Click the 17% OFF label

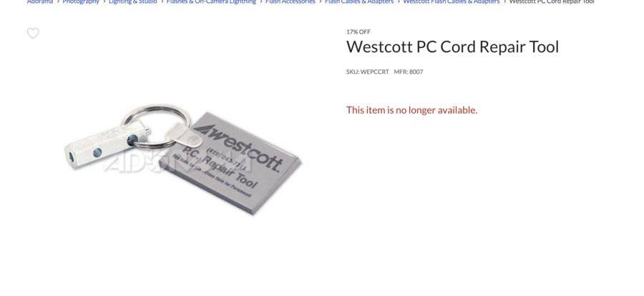click(x=358, y=31)
